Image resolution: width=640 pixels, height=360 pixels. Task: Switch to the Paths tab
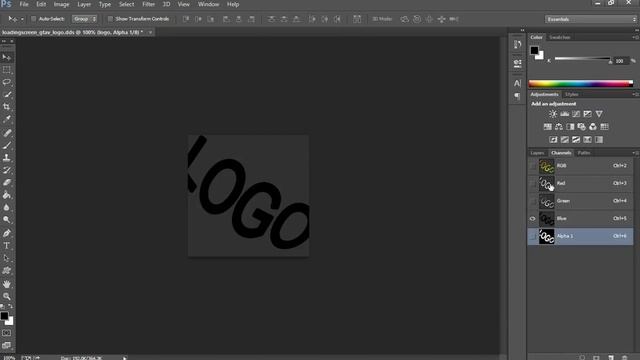tap(584, 153)
